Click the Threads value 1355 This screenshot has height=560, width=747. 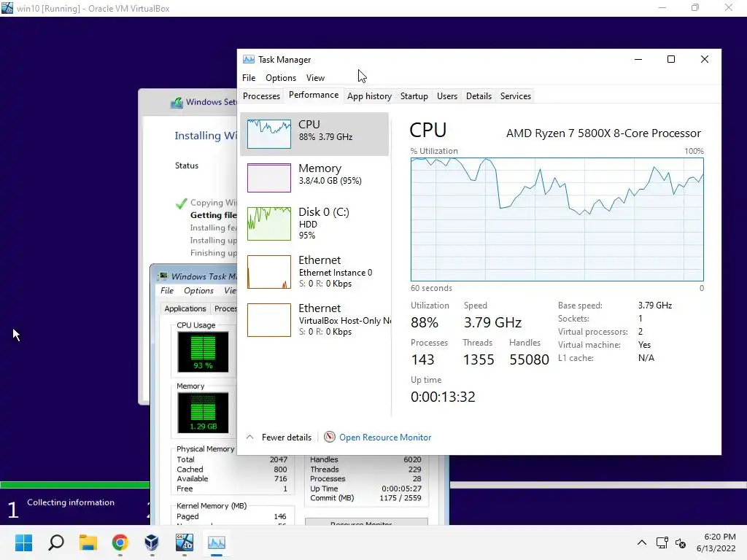(x=479, y=359)
